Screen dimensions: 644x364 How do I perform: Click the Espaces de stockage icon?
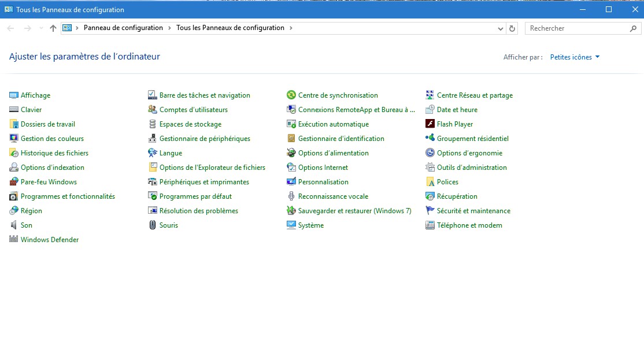pos(153,124)
